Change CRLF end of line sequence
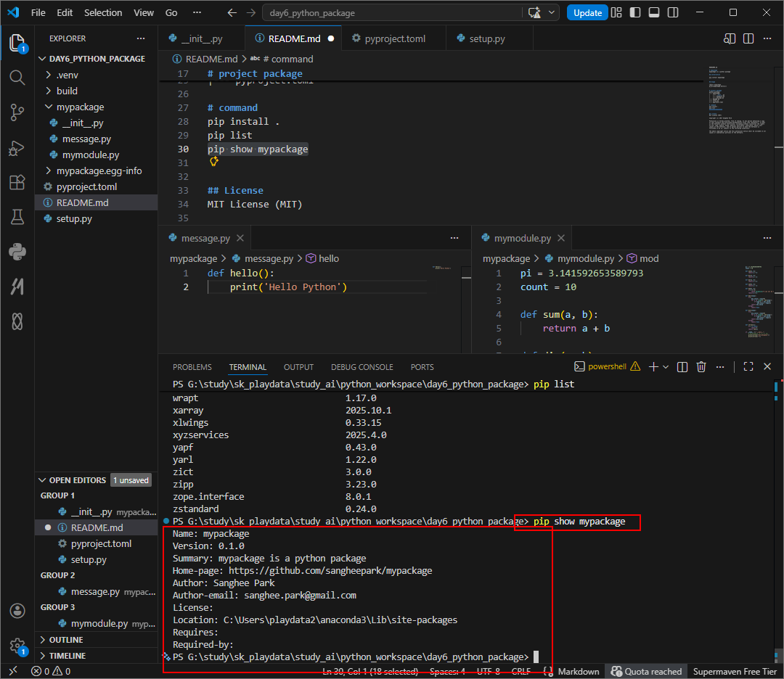This screenshot has width=784, height=679. 520,672
